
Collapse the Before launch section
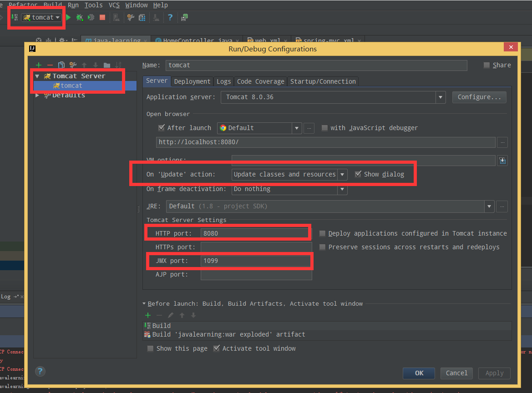tap(144, 303)
